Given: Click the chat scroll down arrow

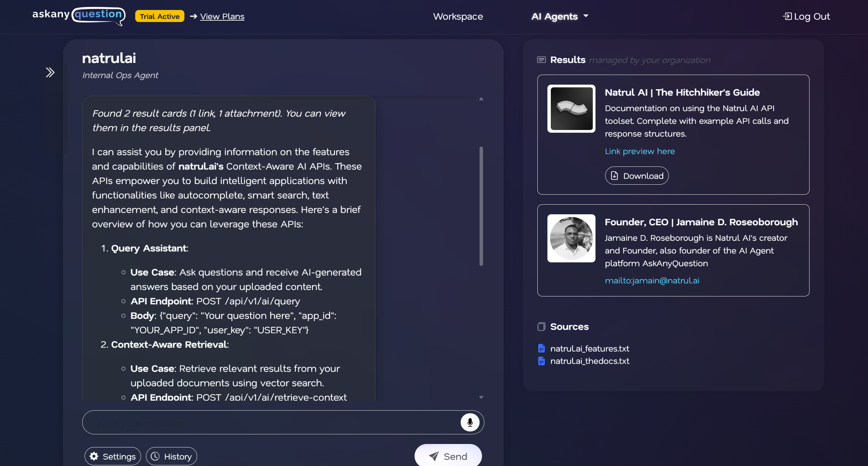Looking at the screenshot, I should (x=481, y=397).
